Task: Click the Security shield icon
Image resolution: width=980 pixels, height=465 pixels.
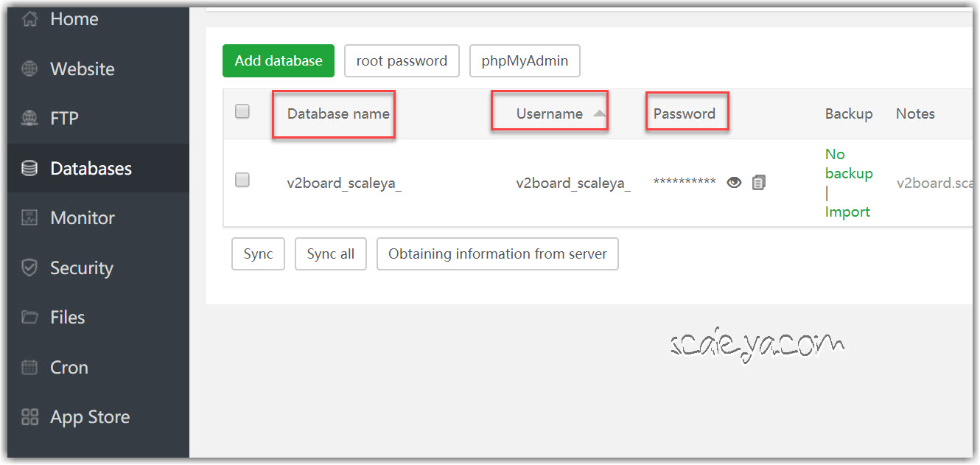Action: click(x=29, y=268)
